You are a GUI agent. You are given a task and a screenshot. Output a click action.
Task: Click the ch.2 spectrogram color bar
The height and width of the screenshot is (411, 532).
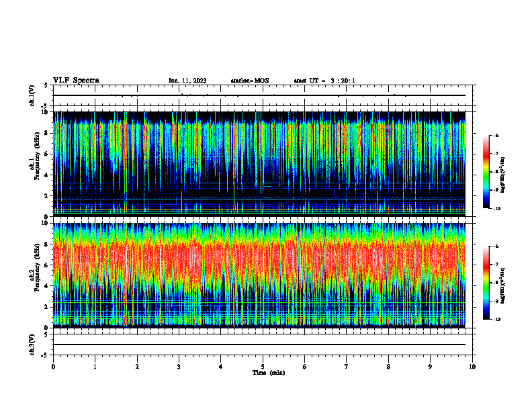(486, 283)
